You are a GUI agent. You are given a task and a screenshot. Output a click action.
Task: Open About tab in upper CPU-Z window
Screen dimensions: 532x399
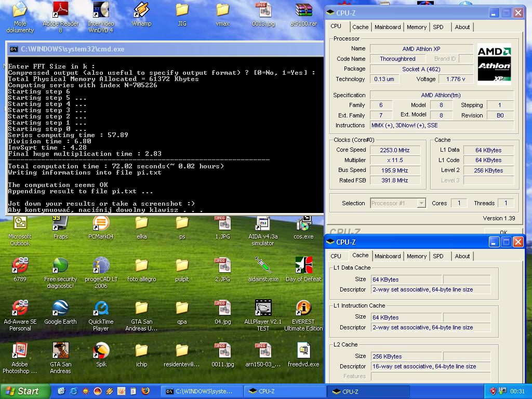pyautogui.click(x=462, y=27)
